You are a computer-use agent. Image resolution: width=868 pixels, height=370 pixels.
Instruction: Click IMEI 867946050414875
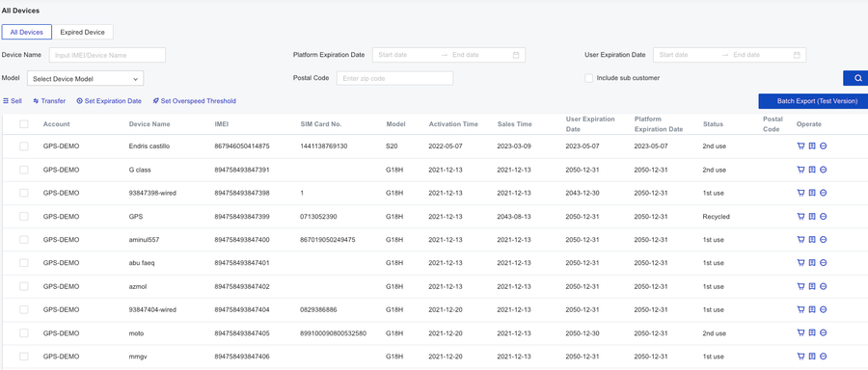[242, 146]
